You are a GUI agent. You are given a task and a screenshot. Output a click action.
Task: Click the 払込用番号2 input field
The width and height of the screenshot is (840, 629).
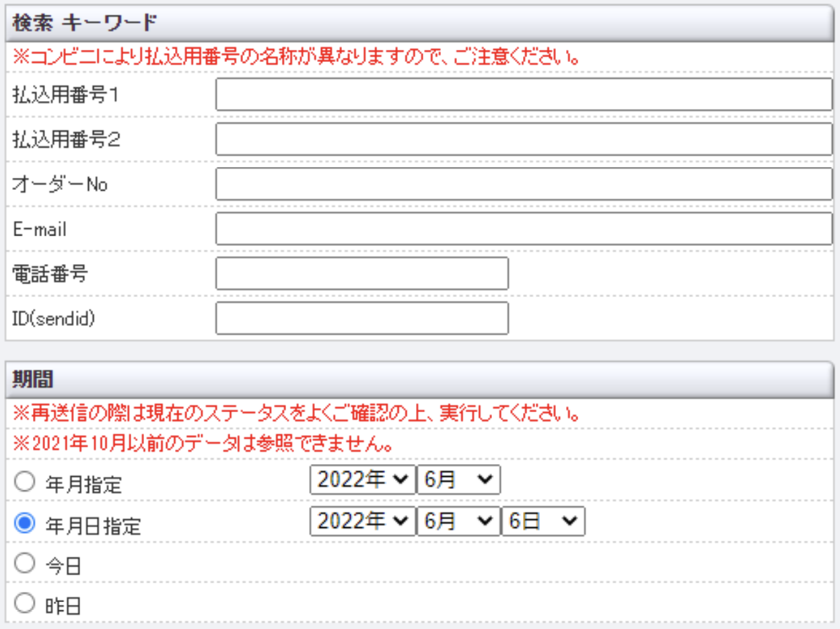click(x=524, y=139)
